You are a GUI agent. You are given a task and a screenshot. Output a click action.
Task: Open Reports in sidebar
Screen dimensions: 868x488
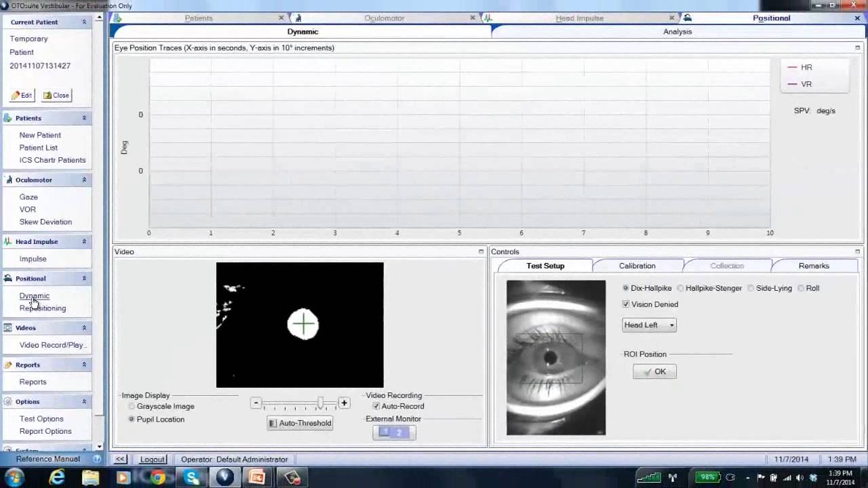(x=33, y=382)
